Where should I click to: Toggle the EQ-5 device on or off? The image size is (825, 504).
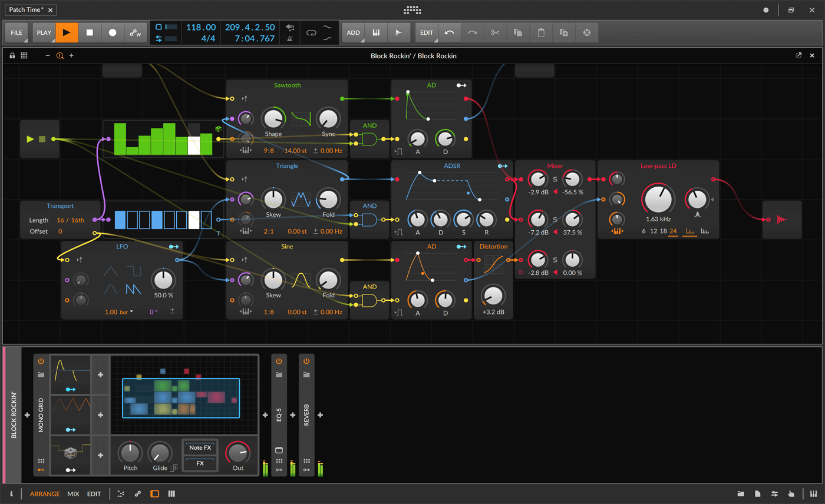[278, 360]
